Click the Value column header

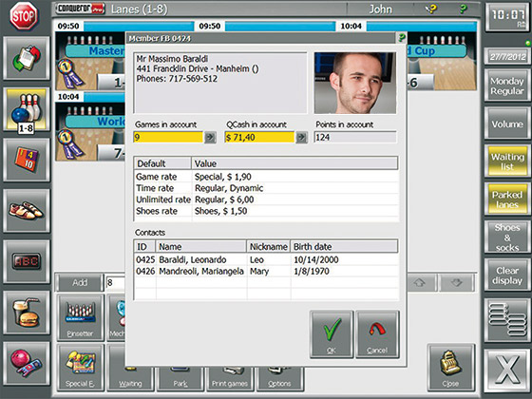point(294,163)
